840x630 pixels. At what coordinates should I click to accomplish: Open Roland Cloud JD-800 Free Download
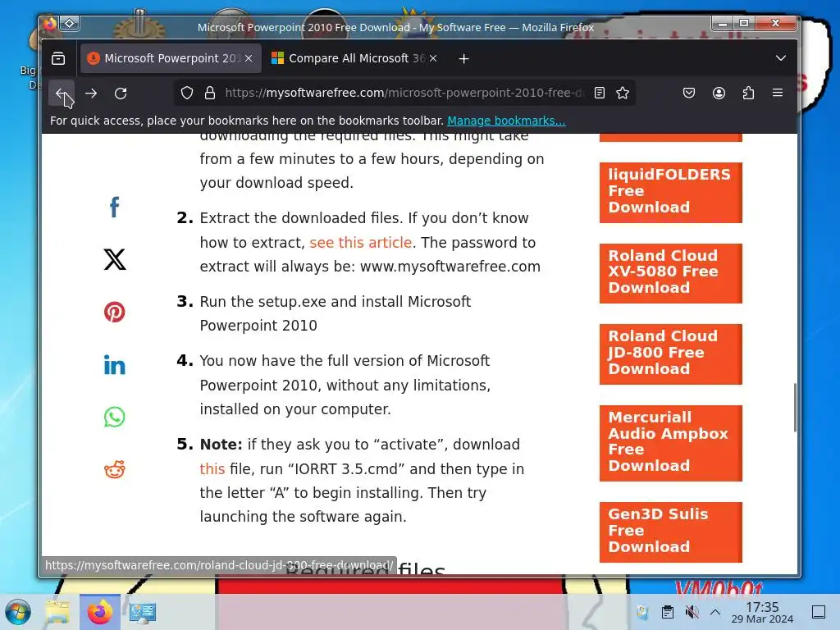tap(671, 354)
